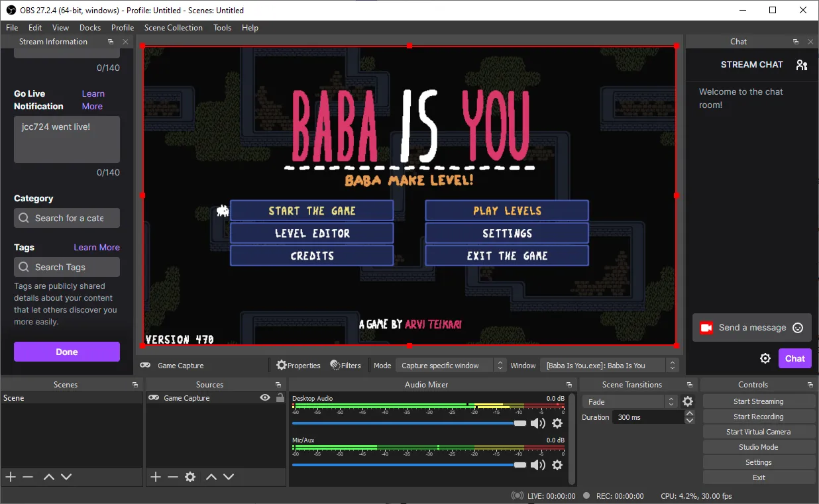Move scene down arrow

(66, 477)
